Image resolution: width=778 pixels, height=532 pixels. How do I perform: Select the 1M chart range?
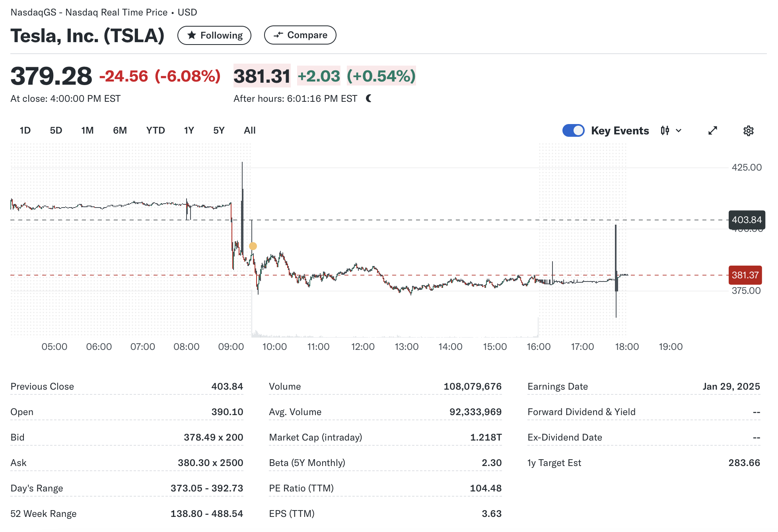(87, 130)
